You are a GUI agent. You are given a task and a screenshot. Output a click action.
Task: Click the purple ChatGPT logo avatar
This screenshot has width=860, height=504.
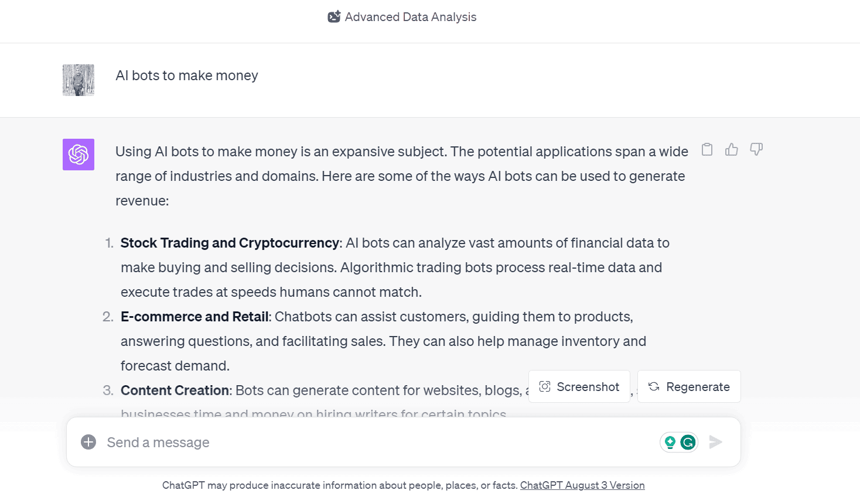click(79, 155)
